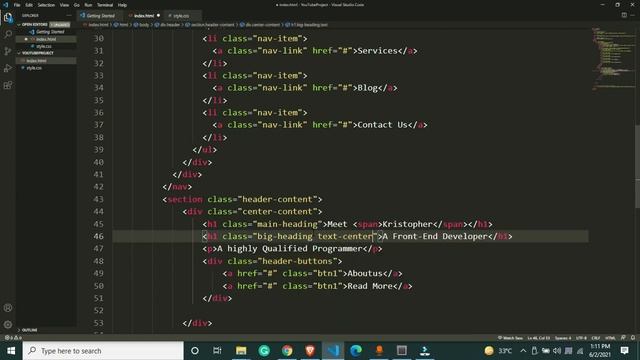Click Watch Sass in status bar
The image size is (640, 360).
[x=510, y=338]
